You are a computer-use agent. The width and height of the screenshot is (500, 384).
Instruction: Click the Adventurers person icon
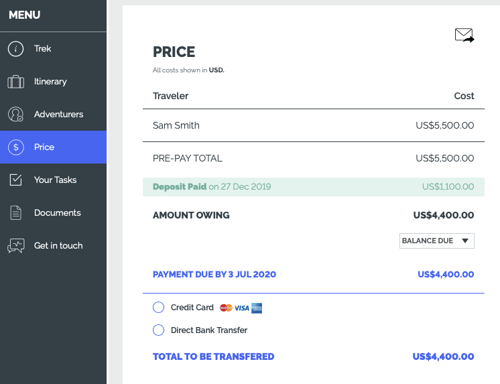(x=16, y=114)
